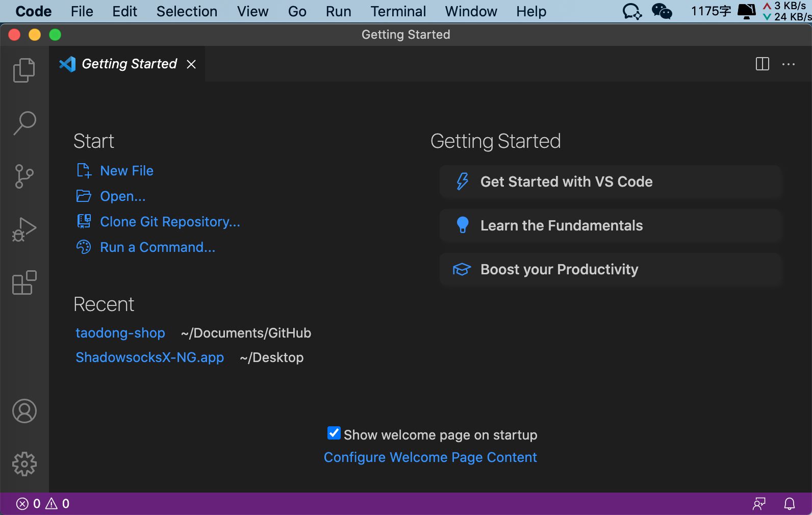Click the New File link

coord(126,171)
